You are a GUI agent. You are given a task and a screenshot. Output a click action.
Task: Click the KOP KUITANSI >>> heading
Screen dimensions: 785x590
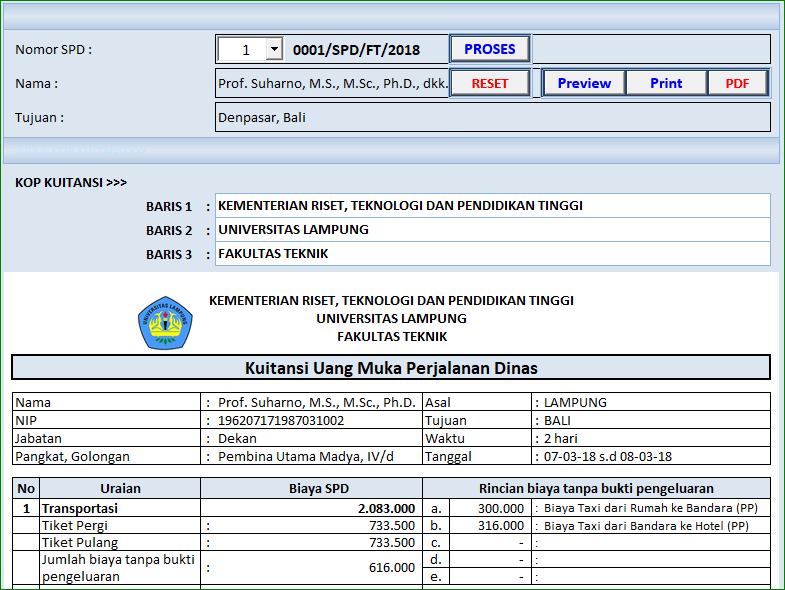[71, 182]
